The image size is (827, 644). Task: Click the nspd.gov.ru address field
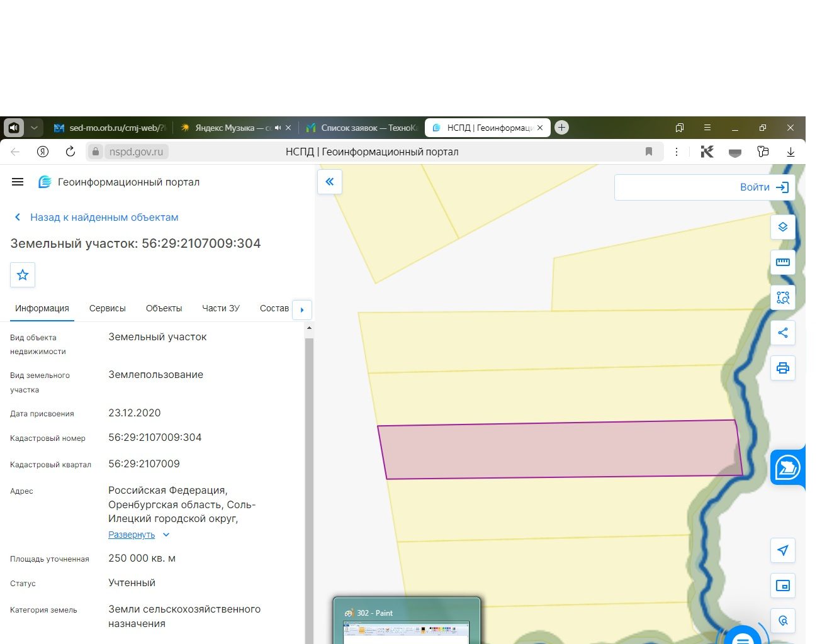[136, 152]
